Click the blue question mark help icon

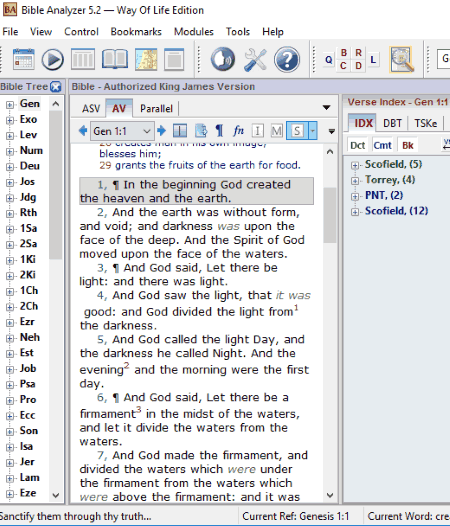[287, 60]
